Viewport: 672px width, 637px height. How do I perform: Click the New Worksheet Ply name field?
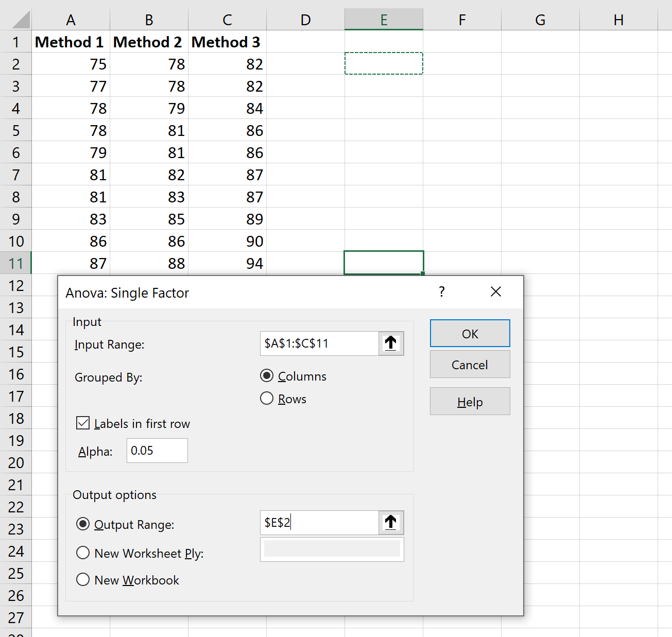pyautogui.click(x=332, y=549)
